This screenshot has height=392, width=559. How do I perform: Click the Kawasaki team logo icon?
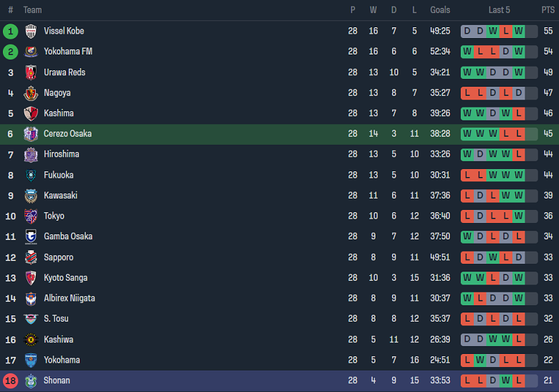31,196
